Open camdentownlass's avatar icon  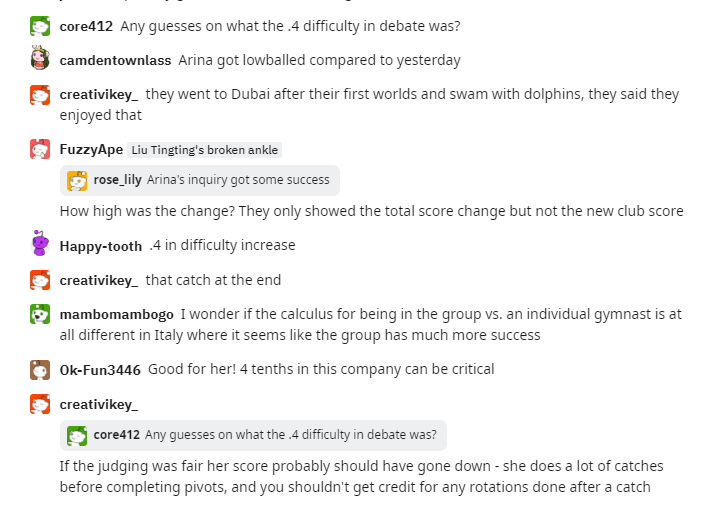point(40,59)
